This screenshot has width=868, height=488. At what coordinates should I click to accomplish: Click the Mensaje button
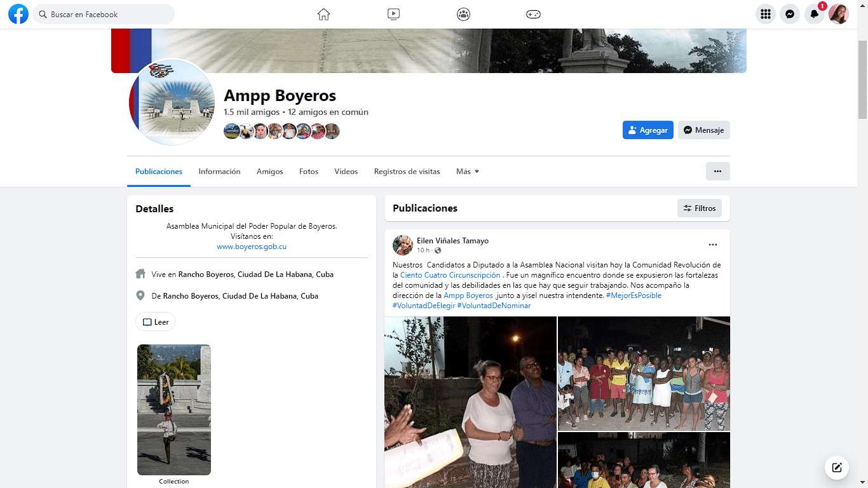click(x=704, y=130)
